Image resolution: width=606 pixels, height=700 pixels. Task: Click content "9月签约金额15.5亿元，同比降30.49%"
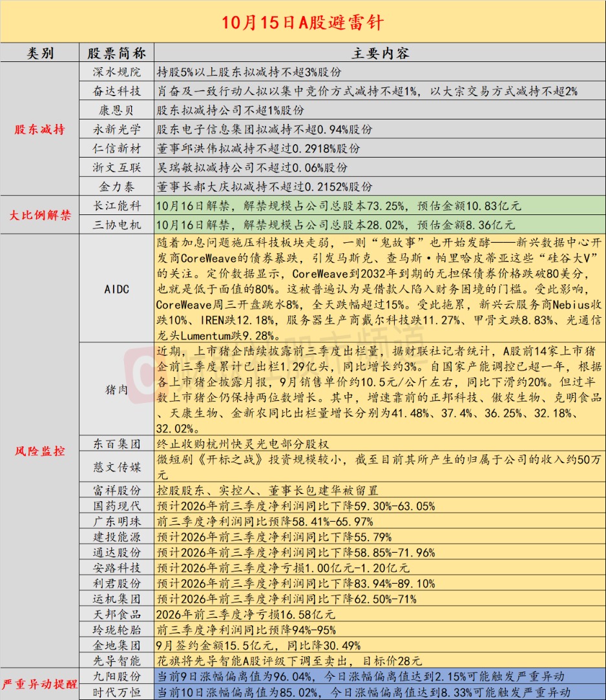coord(258,646)
